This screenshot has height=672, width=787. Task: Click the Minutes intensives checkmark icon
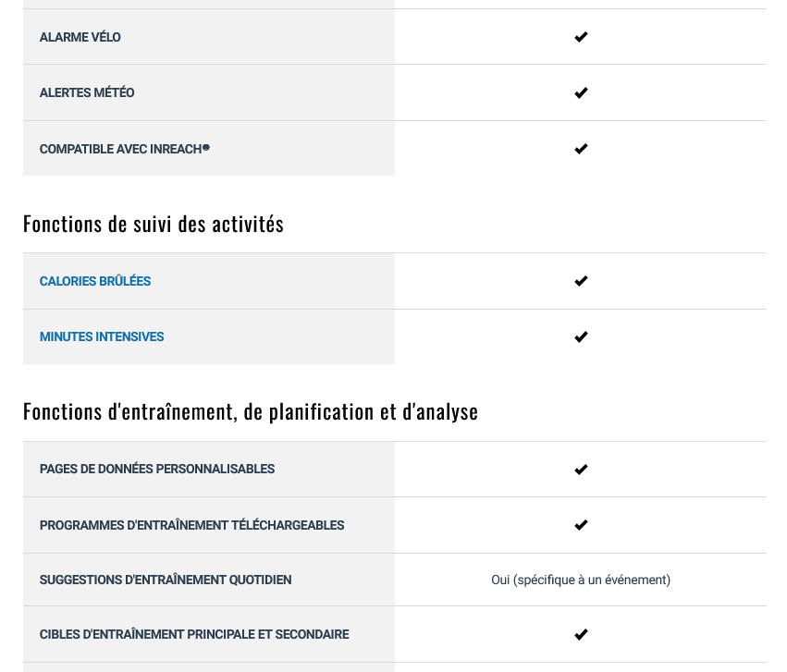[x=581, y=337]
